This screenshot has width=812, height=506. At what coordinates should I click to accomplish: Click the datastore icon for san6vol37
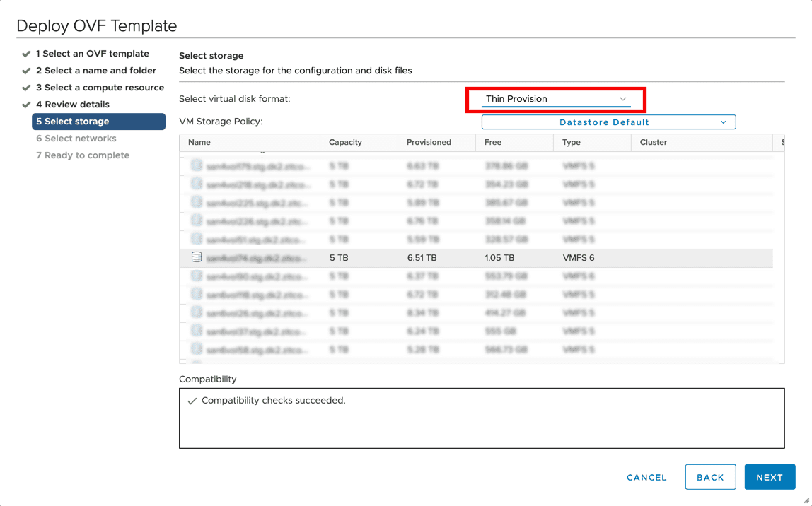click(x=197, y=331)
